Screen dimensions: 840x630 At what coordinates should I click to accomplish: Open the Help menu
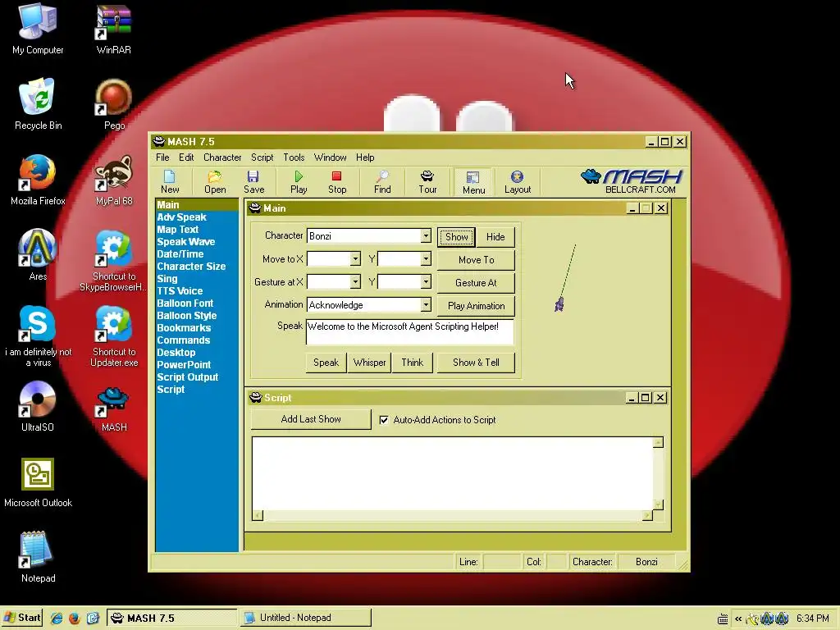coord(365,157)
